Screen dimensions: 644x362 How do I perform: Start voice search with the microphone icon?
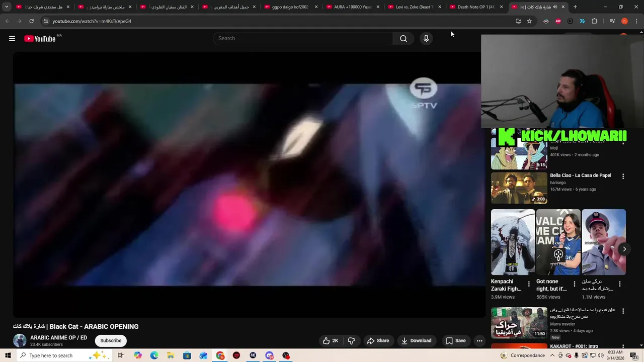pos(426,39)
